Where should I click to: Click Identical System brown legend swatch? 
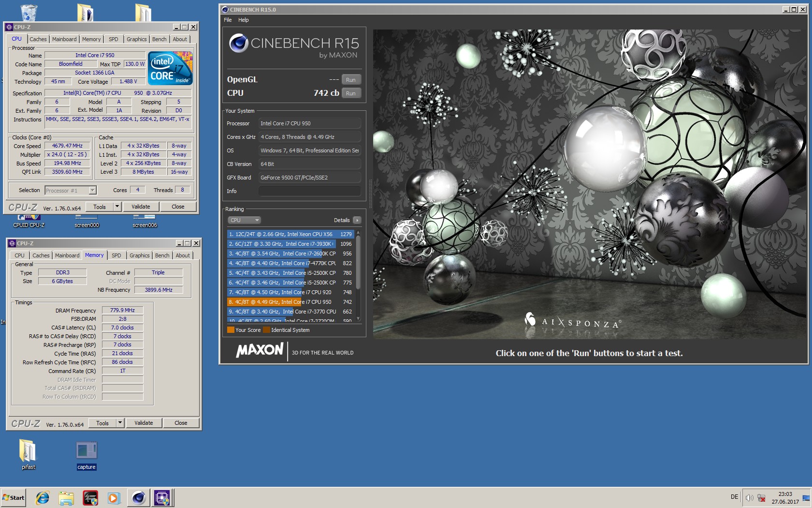click(x=266, y=330)
